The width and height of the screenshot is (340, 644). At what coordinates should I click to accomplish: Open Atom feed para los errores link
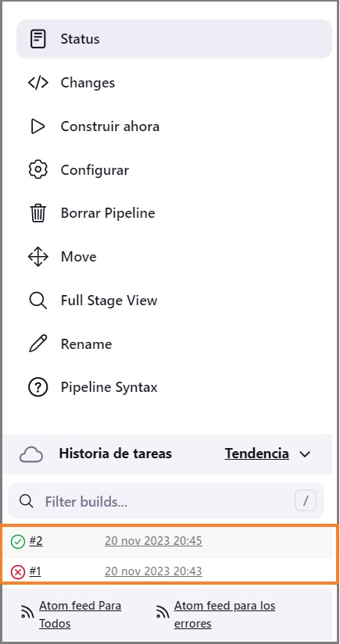point(225,614)
